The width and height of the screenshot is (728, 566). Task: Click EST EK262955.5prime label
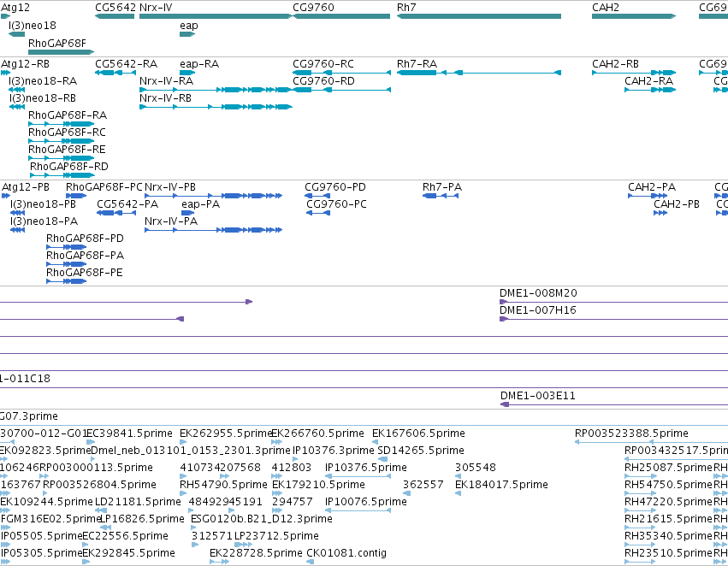[x=226, y=433]
